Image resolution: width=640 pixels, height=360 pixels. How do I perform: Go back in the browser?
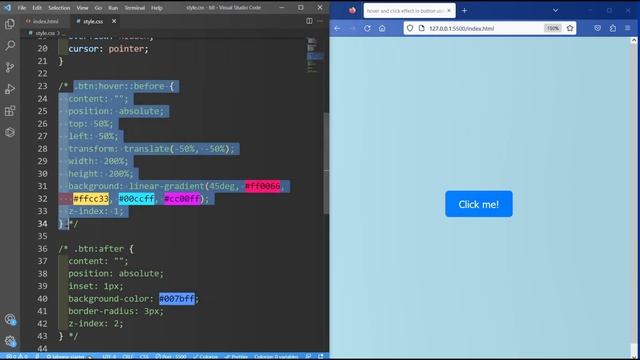point(337,28)
